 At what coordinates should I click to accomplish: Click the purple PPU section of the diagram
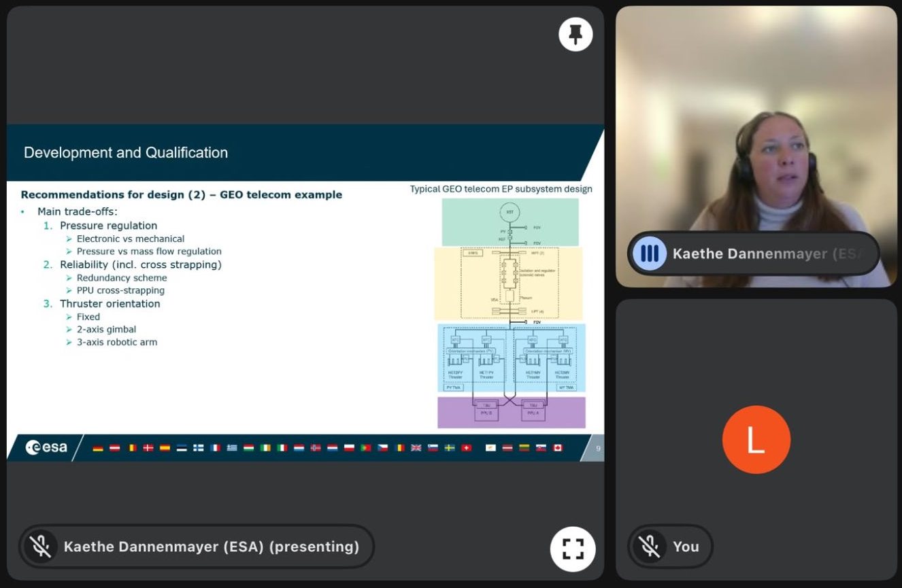tap(512, 413)
